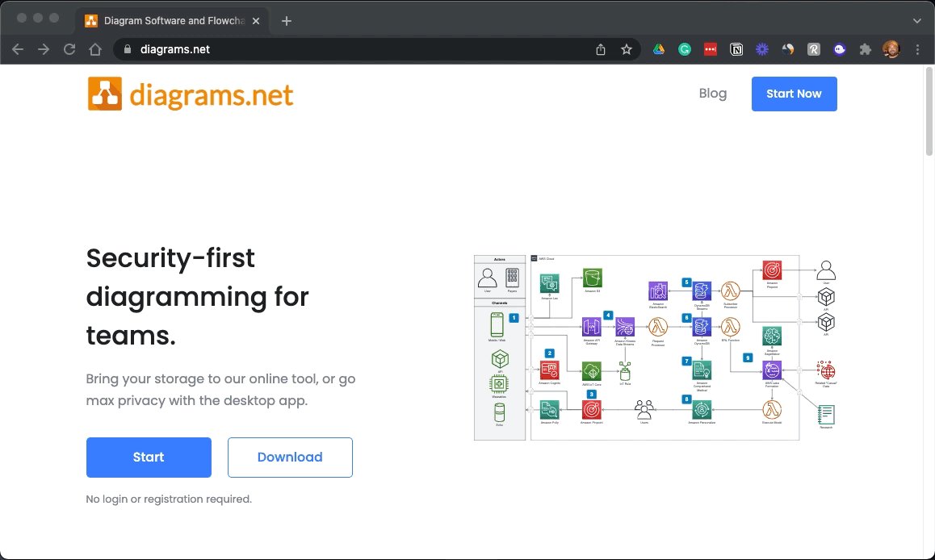Click the browser forward arrow
Image resolution: width=935 pixels, height=560 pixels.
44,49
